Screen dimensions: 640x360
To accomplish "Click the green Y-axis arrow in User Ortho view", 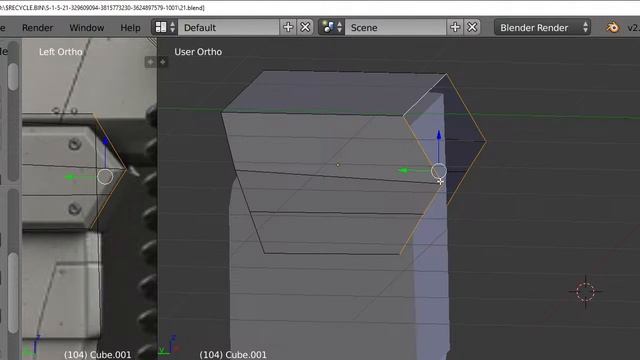I will point(404,170).
